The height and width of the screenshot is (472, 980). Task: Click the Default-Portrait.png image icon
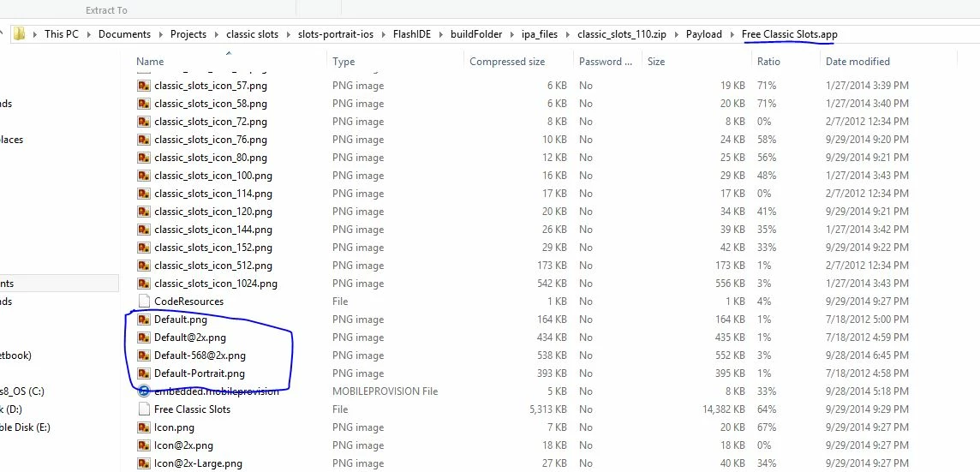[144, 373]
